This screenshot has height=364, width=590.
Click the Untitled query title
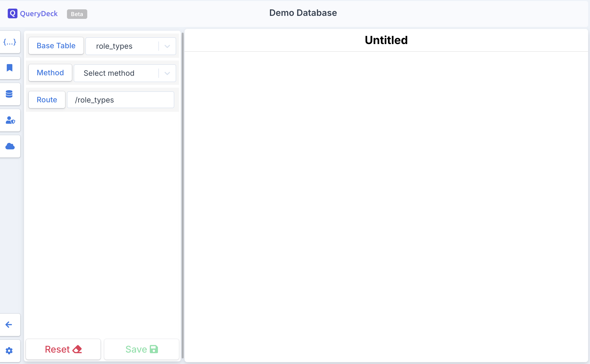[386, 40]
